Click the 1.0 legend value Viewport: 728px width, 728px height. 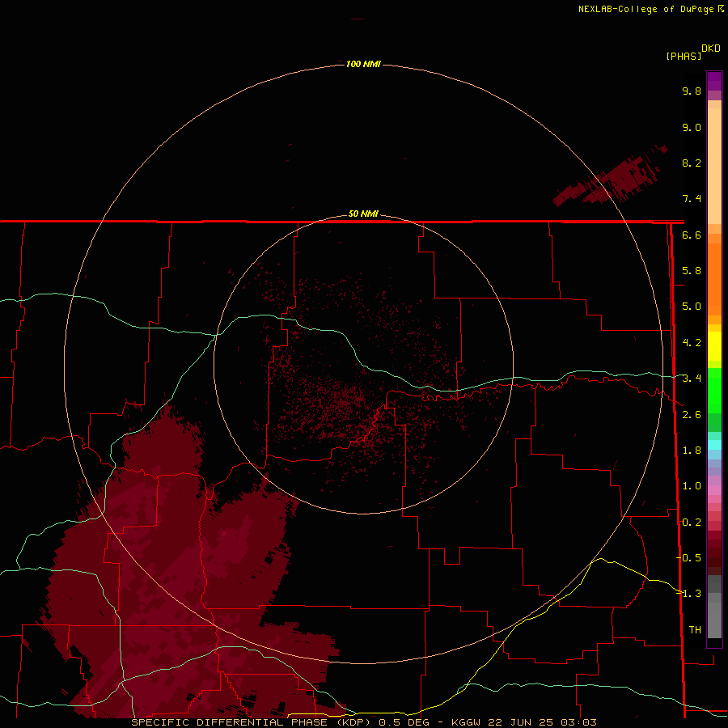(692, 486)
